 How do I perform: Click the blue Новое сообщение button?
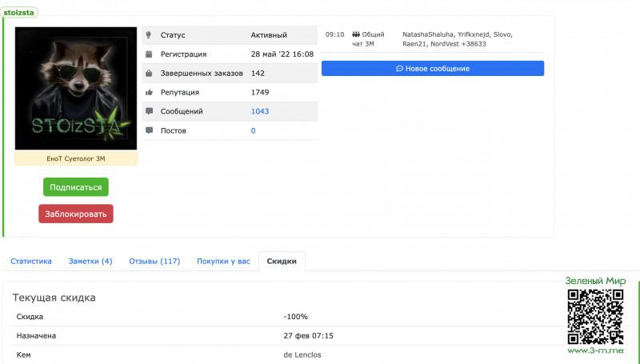[432, 69]
